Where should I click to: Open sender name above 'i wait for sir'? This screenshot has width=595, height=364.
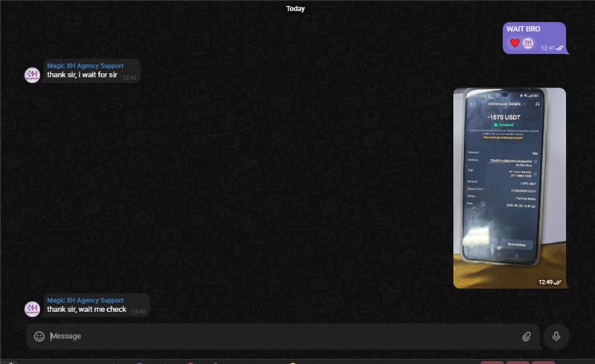point(85,65)
